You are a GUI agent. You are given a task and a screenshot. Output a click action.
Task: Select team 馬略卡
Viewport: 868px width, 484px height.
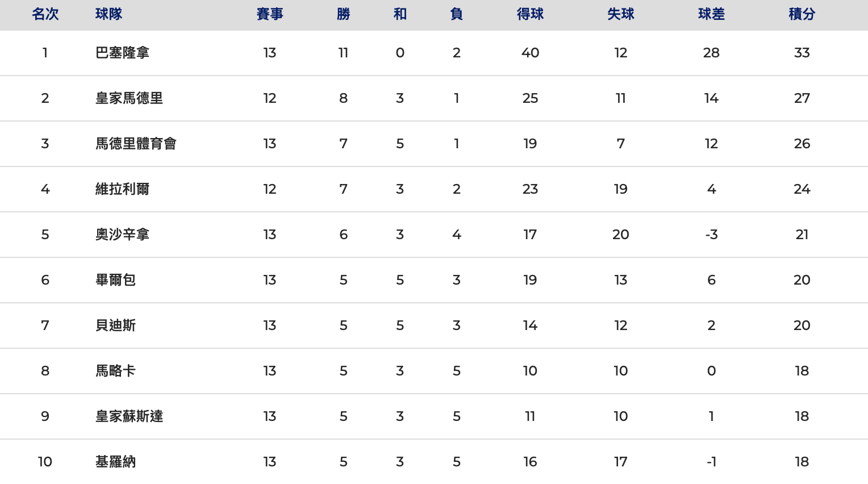coord(115,371)
